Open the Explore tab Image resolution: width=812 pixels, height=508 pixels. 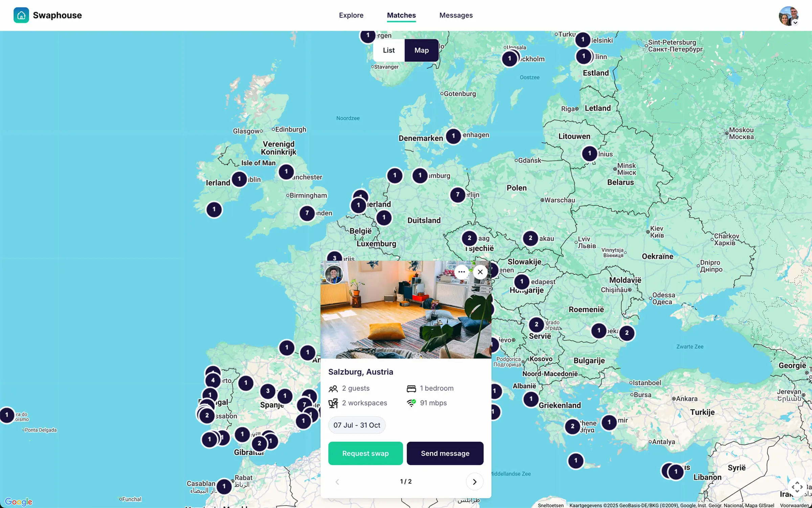tap(351, 15)
